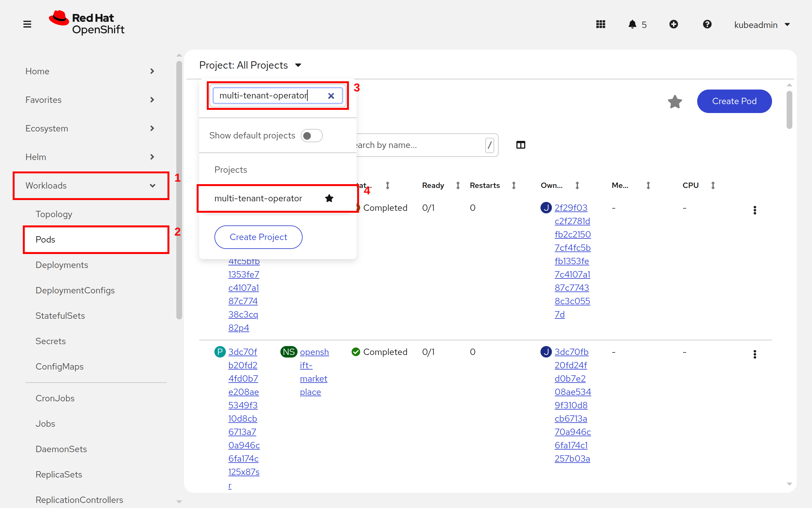Open kebab menu for 3dc70f row

(755, 354)
